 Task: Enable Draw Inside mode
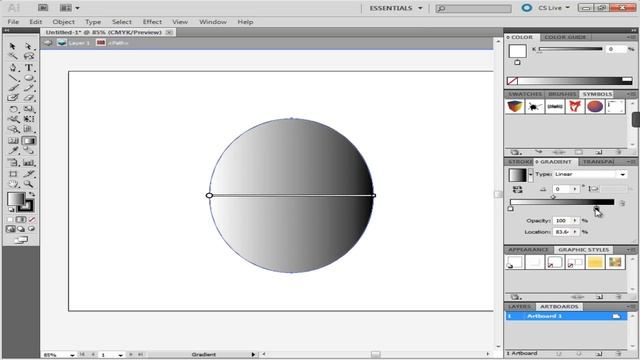tap(31, 229)
